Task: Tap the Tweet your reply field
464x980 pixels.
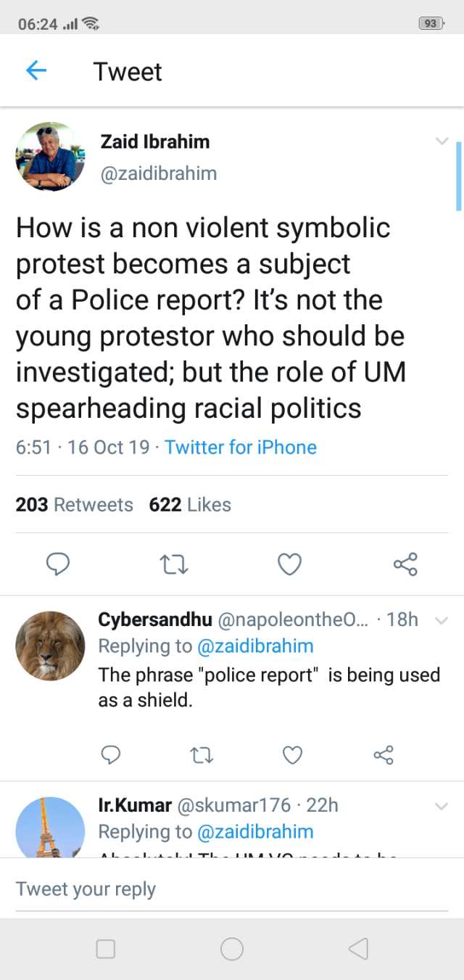Action: click(232, 889)
